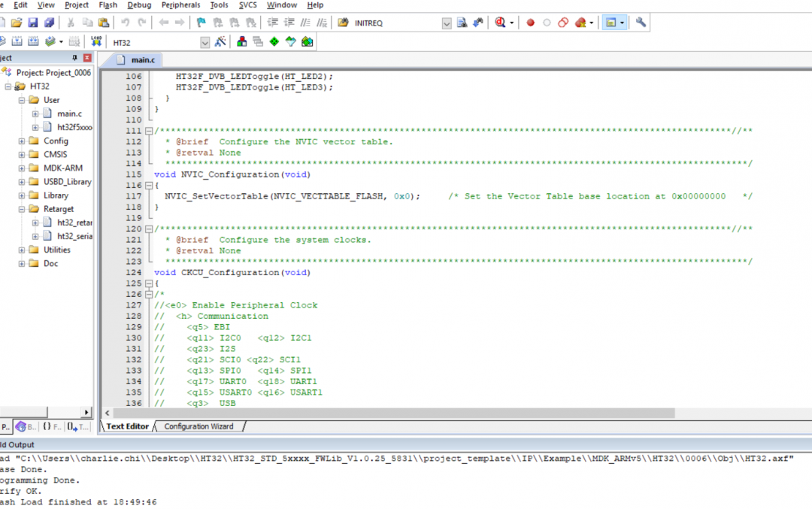
Task: Save the current file
Action: click(32, 23)
